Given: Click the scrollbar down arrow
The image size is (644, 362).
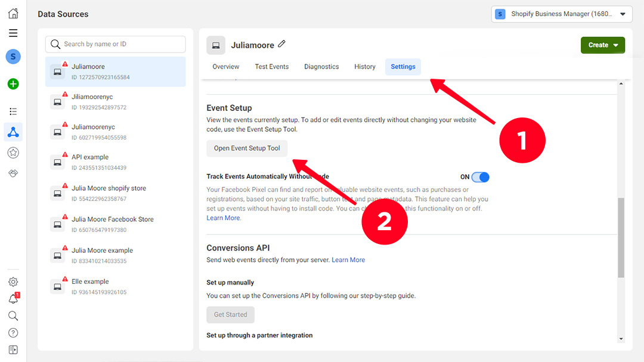Looking at the screenshot, I should pos(621,339).
